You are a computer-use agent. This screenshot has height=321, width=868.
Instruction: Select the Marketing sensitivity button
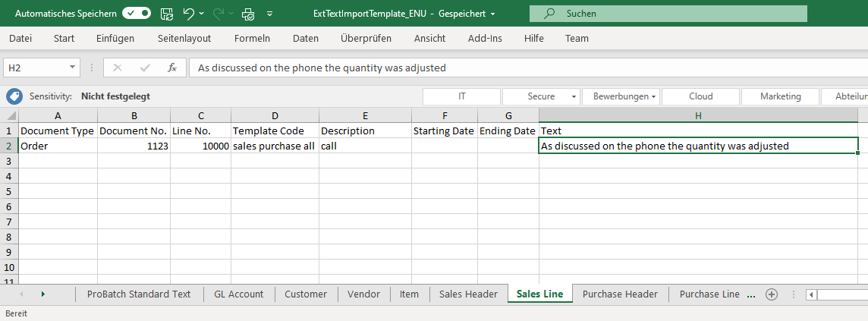click(x=781, y=96)
